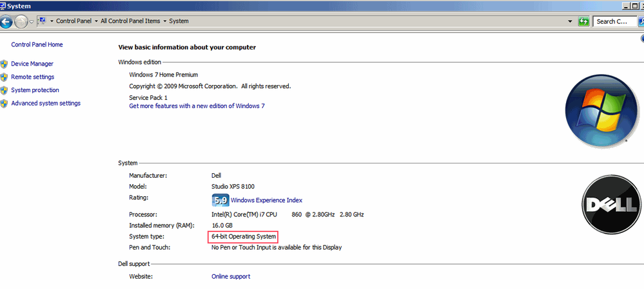Click the 16.0 GB installed memory value

(222, 226)
